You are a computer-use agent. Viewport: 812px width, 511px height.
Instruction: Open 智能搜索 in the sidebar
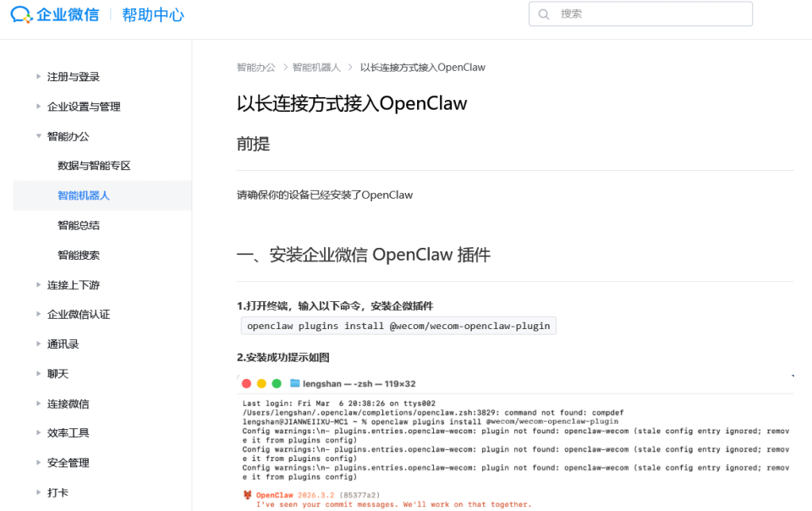click(78, 255)
